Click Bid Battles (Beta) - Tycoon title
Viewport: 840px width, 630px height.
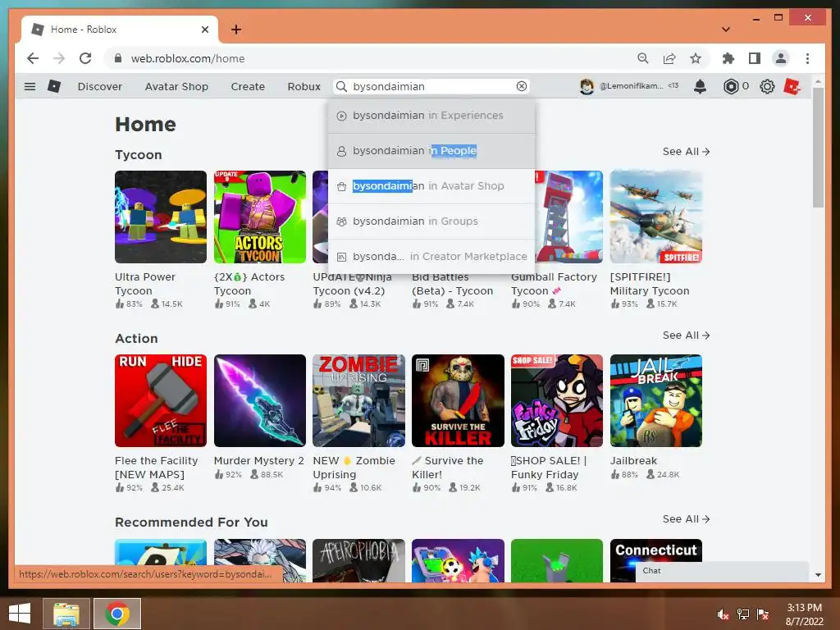(x=452, y=284)
